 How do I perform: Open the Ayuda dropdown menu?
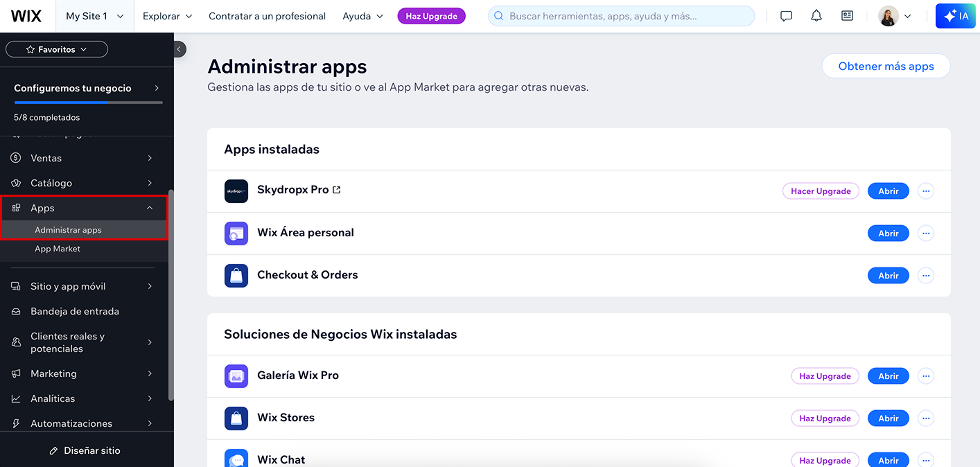coord(362,16)
